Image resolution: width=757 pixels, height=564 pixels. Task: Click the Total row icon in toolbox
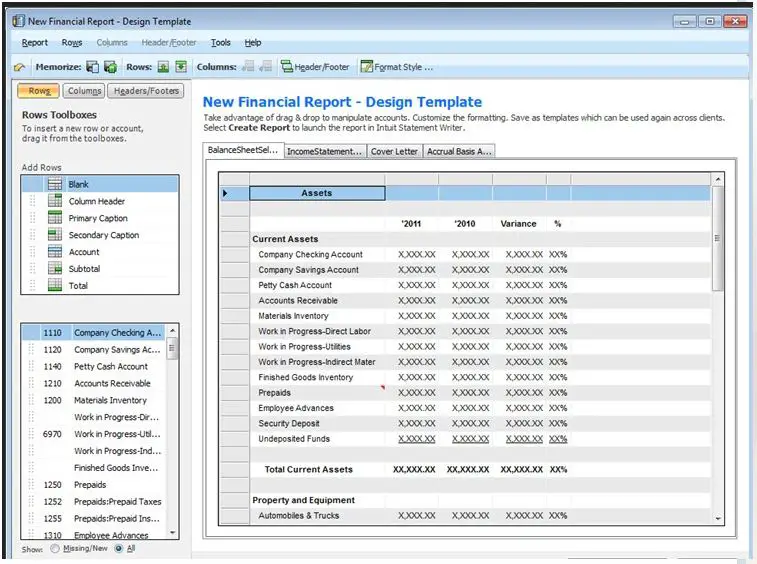pos(55,285)
